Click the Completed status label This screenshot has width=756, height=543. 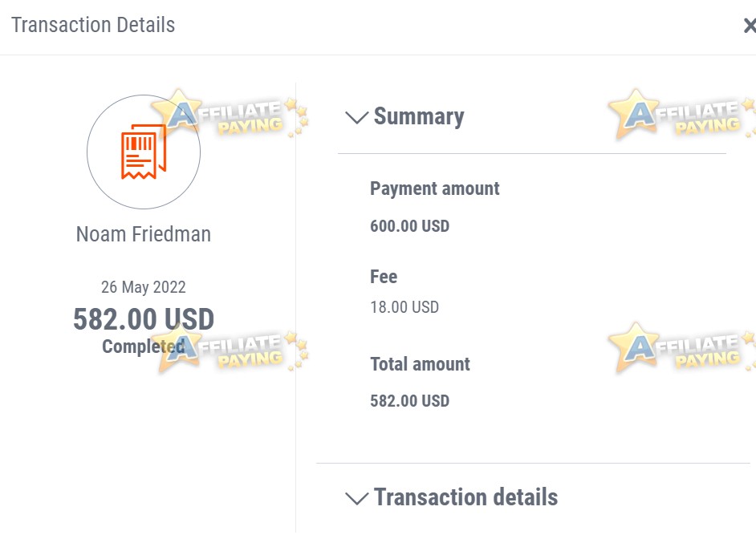pos(143,346)
